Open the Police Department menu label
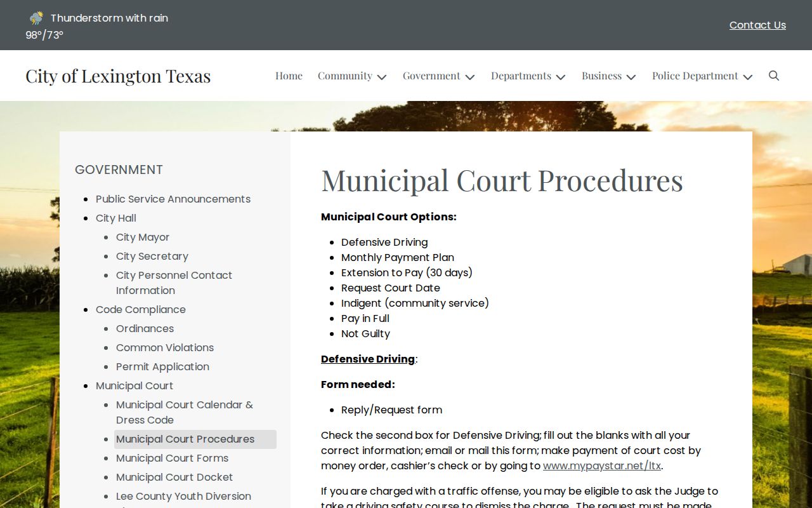Image resolution: width=812 pixels, height=508 pixels. pos(695,76)
